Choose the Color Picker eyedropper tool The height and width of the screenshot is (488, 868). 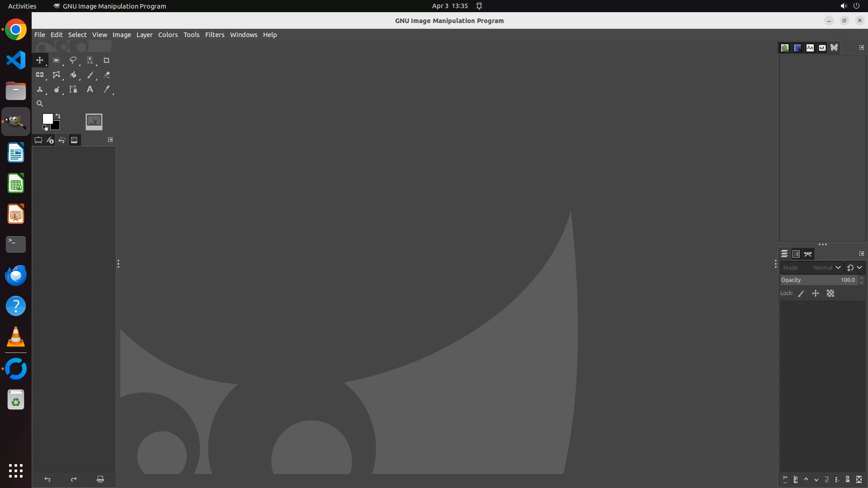[x=107, y=89]
